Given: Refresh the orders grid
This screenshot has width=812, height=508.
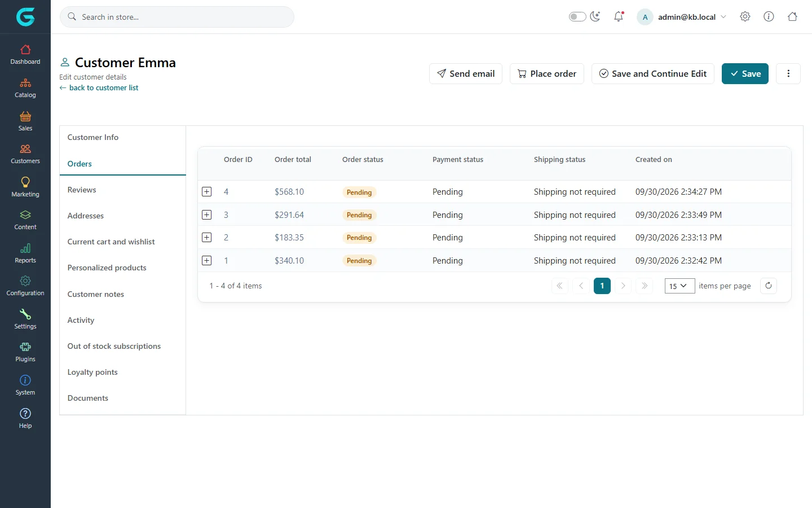Looking at the screenshot, I should click(x=769, y=286).
